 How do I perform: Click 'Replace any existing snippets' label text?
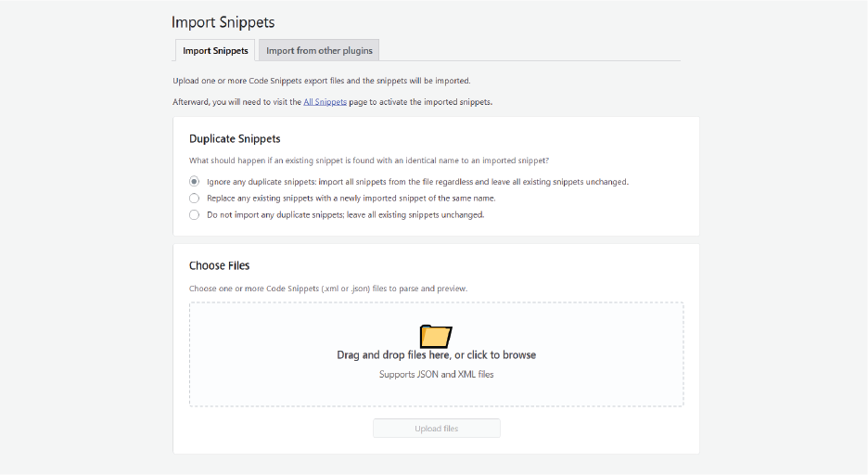click(350, 198)
